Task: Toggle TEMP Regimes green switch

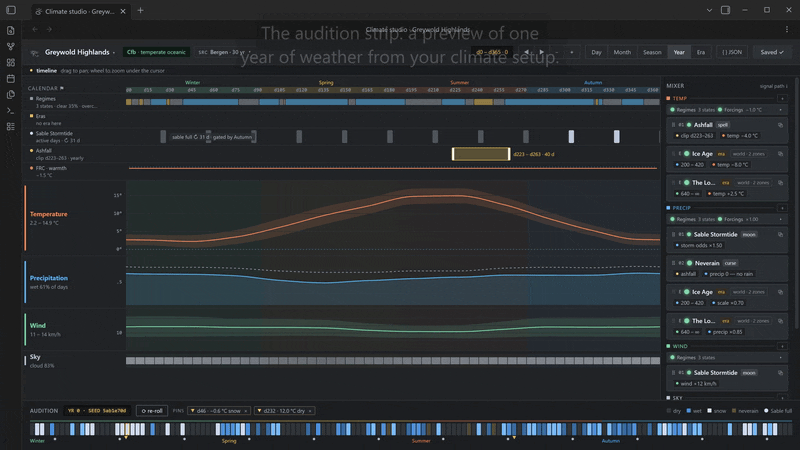Action: pos(672,110)
